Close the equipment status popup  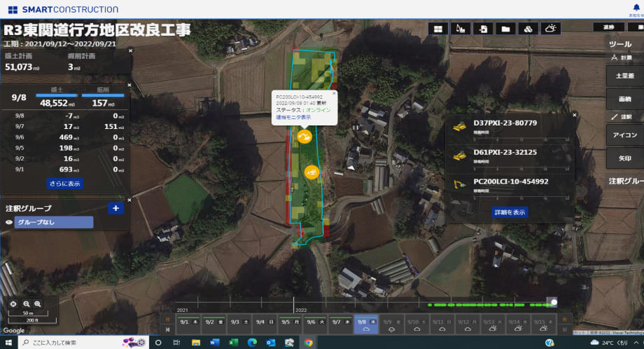pos(334,93)
